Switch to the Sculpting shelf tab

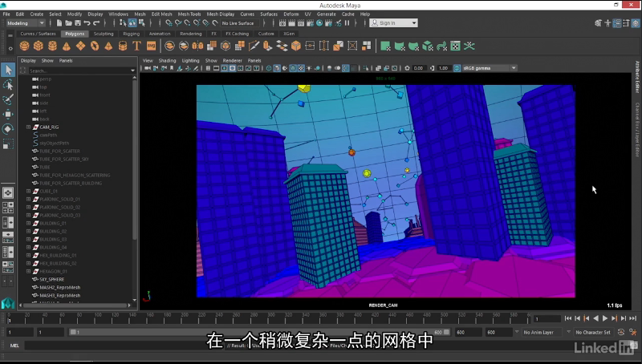coord(104,34)
